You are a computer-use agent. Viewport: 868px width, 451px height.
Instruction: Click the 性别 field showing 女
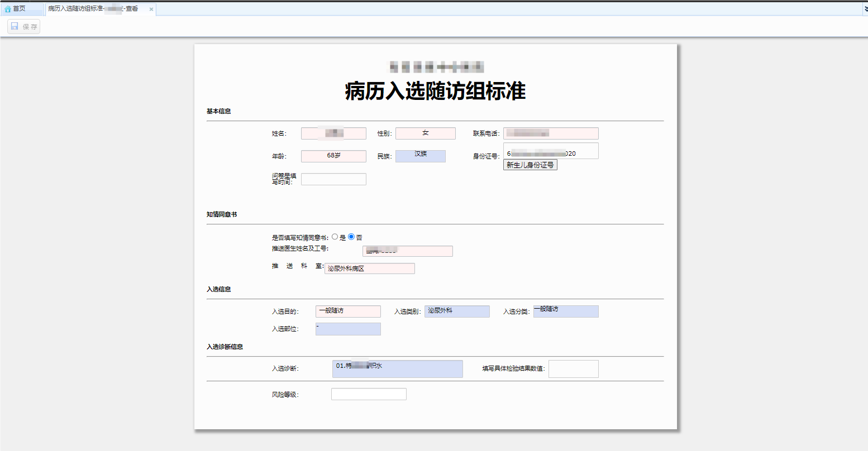425,133
